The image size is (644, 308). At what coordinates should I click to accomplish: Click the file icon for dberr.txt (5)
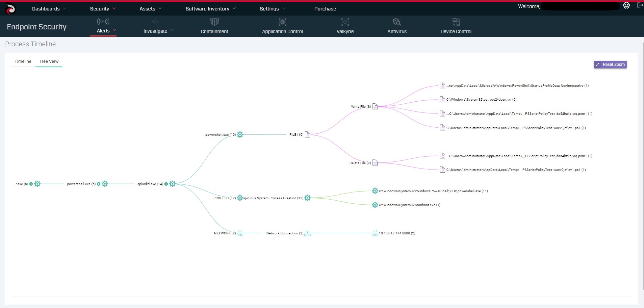tap(442, 100)
